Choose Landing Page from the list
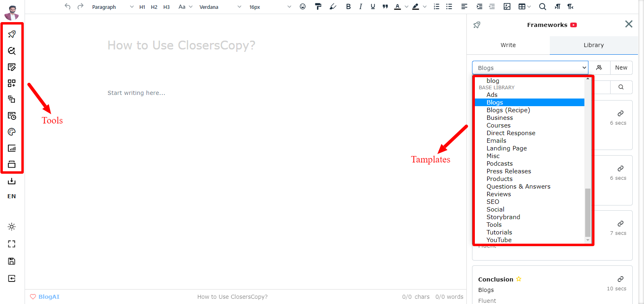Image resolution: width=644 pixels, height=304 pixels. tap(529, 148)
